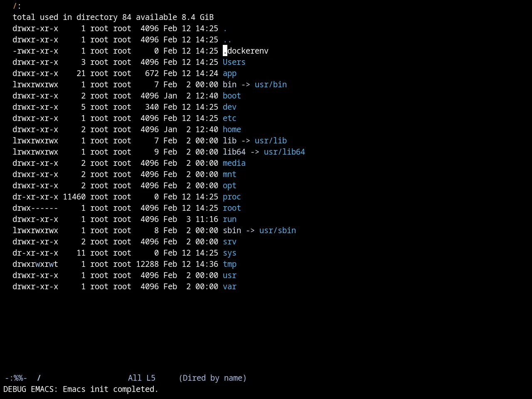Click 'All L5' position indicator

click(x=142, y=378)
